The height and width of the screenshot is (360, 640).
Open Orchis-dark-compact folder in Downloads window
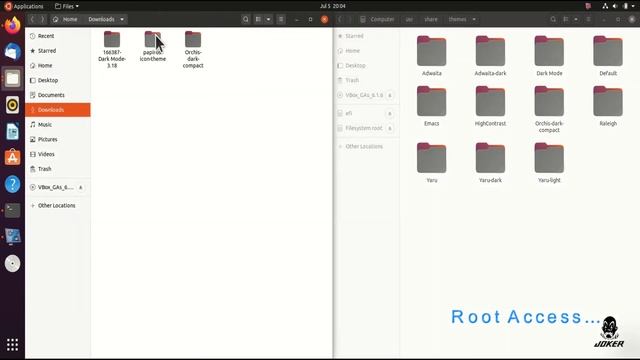[193, 40]
